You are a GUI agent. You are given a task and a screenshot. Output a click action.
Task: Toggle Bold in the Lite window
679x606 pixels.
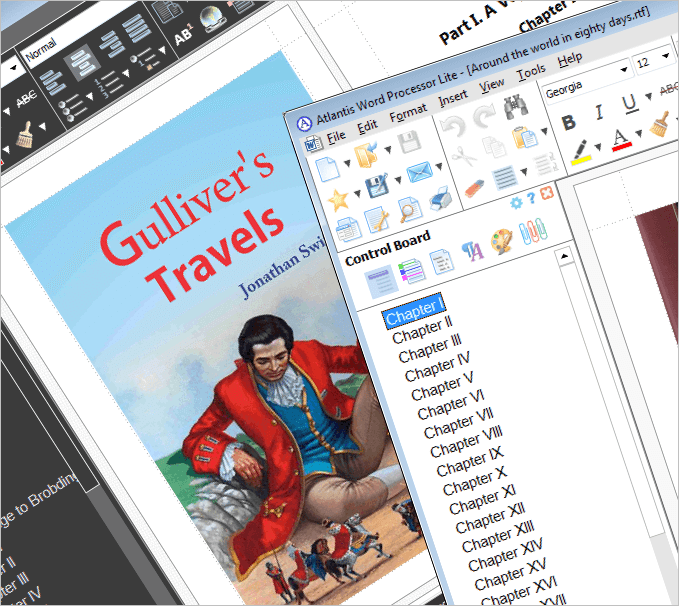click(569, 123)
